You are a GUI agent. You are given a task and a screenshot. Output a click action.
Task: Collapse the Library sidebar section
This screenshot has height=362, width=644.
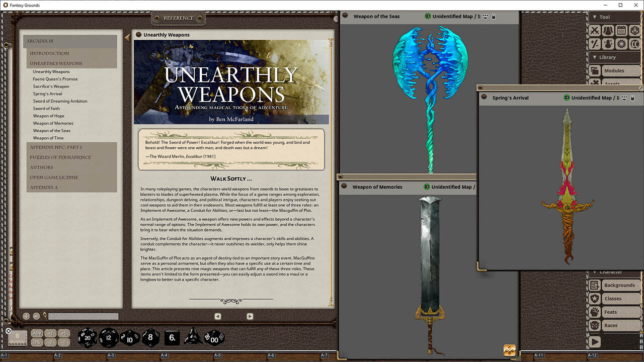pyautogui.click(x=595, y=57)
